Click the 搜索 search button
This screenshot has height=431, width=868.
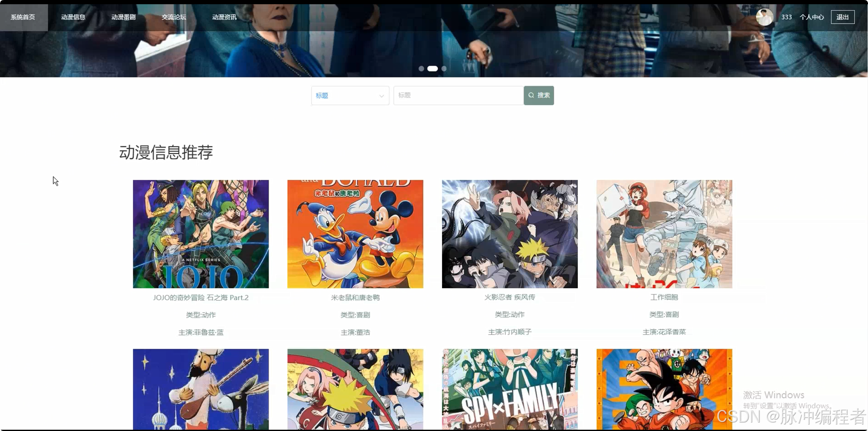coord(538,95)
